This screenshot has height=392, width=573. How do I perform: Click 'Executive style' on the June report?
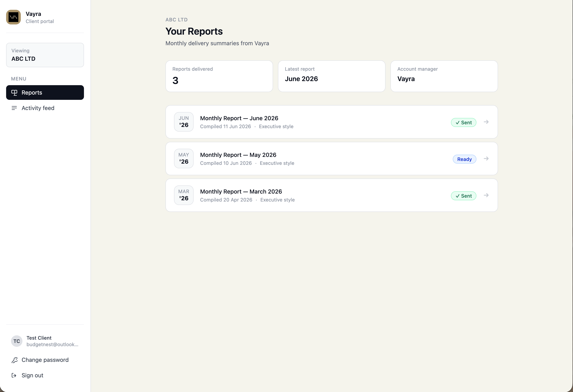[x=276, y=127]
